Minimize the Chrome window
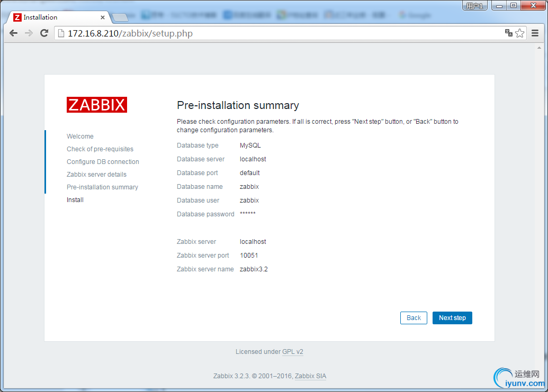The width and height of the screenshot is (548, 392). [499, 6]
